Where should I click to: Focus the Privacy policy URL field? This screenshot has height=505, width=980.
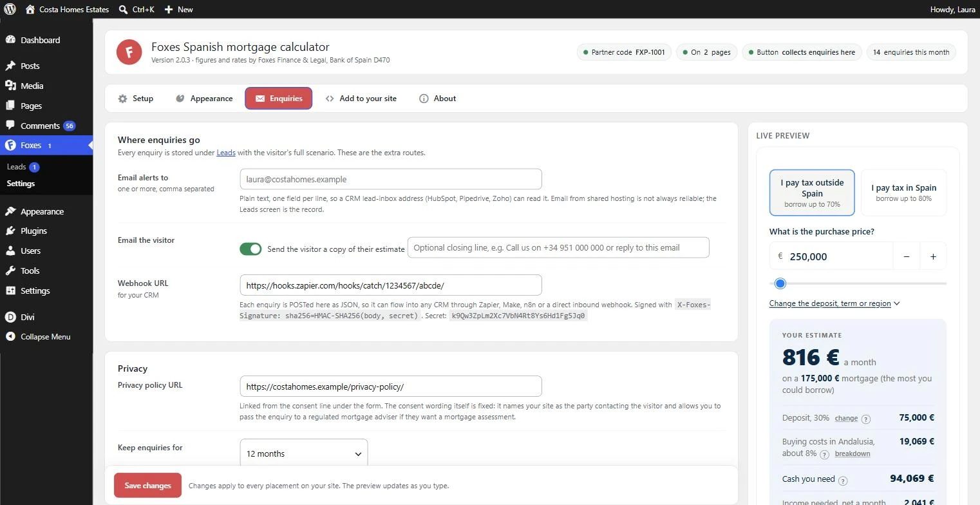(x=390, y=386)
